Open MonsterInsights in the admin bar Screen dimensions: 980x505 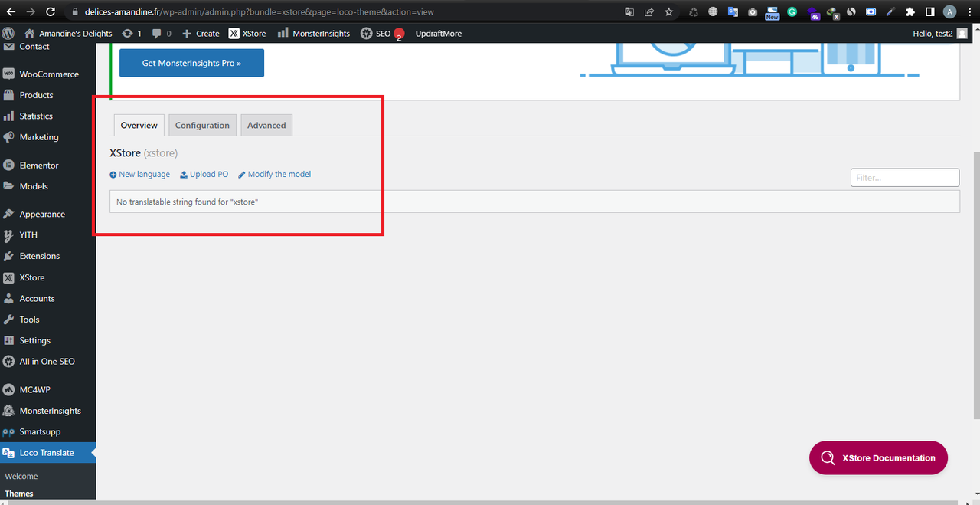pos(314,33)
